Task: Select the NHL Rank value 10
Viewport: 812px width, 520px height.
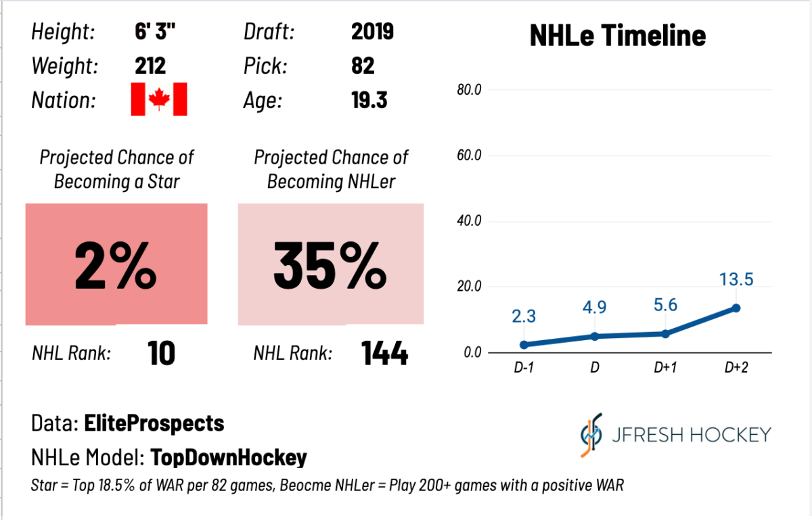Action: [x=161, y=353]
